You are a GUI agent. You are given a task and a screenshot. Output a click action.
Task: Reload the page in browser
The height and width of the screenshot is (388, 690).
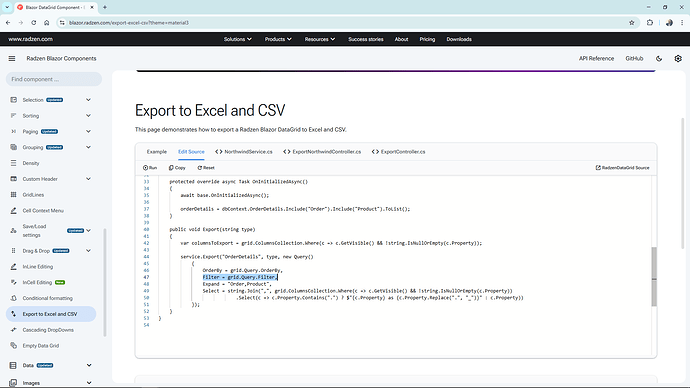(33, 23)
